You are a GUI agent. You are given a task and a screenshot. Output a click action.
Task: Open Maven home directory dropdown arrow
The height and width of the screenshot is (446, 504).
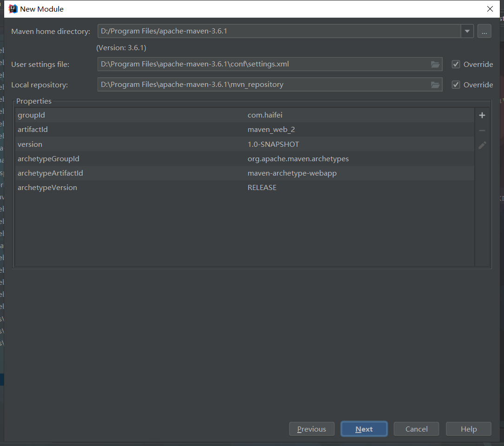pyautogui.click(x=467, y=31)
